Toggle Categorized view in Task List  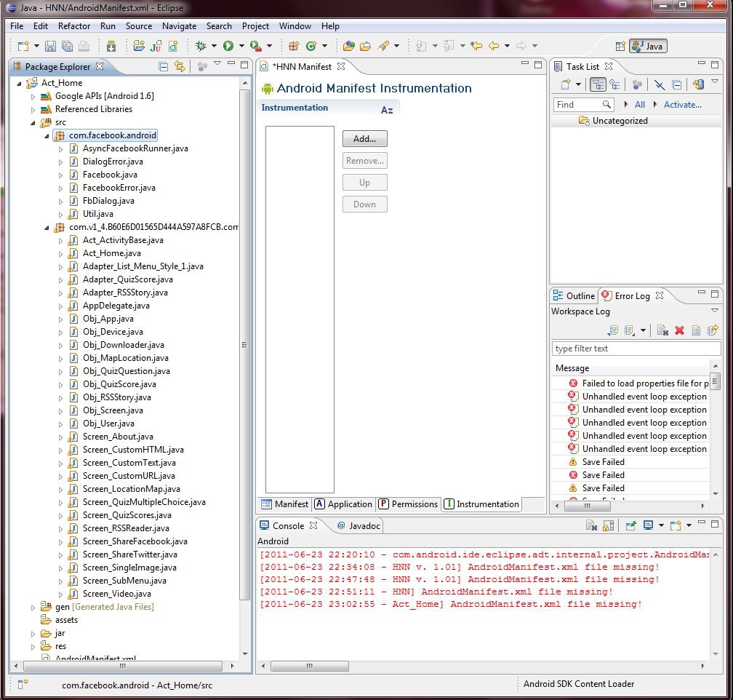(x=598, y=85)
